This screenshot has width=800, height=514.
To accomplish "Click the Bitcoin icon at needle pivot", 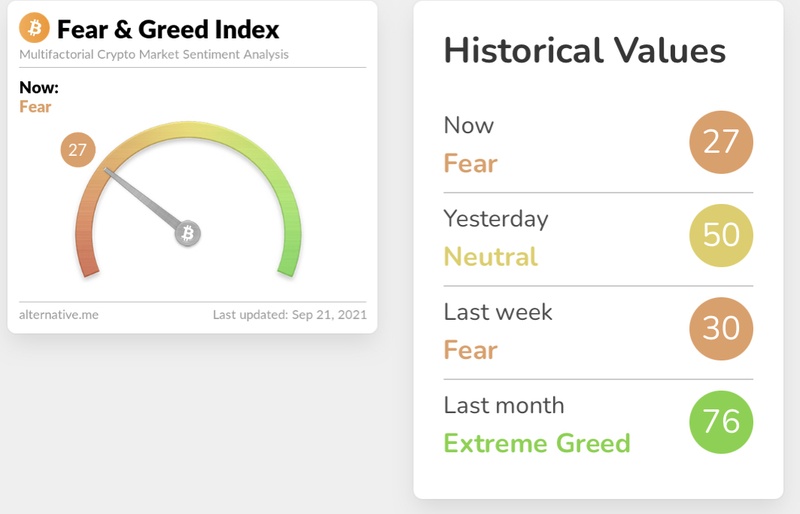I will click(188, 234).
